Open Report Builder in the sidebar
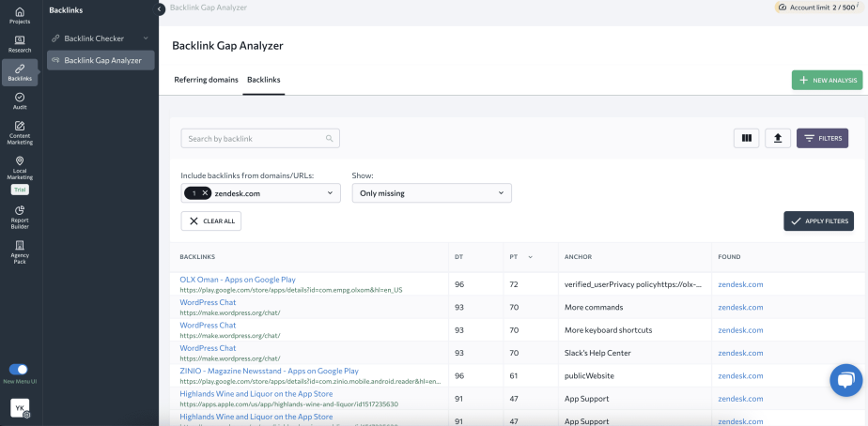Screen dimensions: 868x426 pos(20,218)
